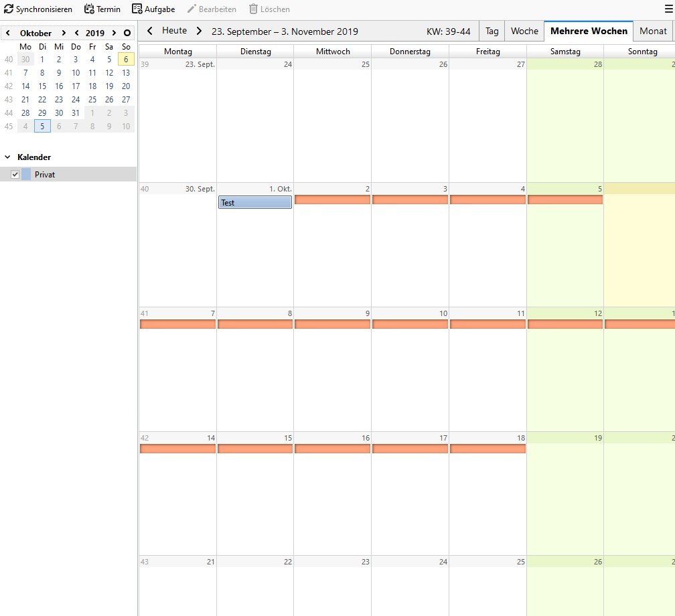This screenshot has width=675, height=616.
Task: Click the 30. Sept. day header
Action: [178, 189]
